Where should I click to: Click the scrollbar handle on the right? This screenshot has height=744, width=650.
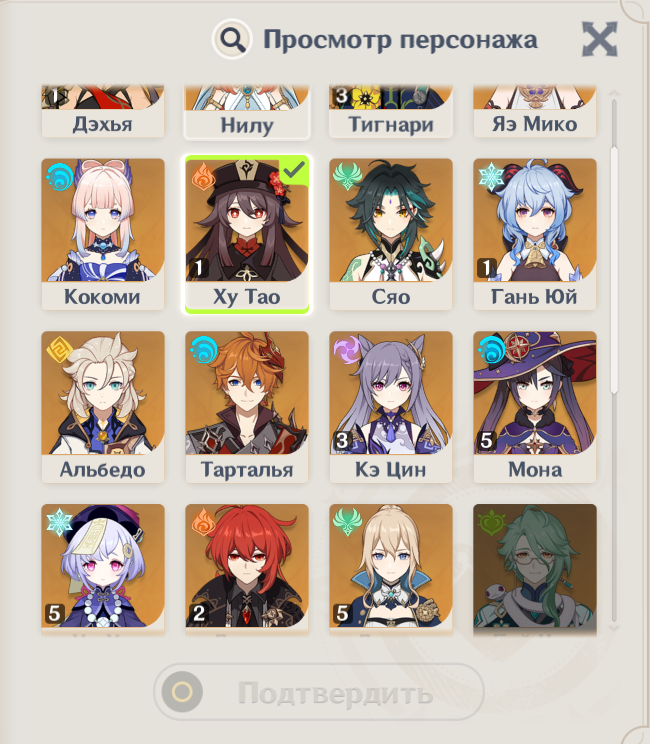(614, 270)
